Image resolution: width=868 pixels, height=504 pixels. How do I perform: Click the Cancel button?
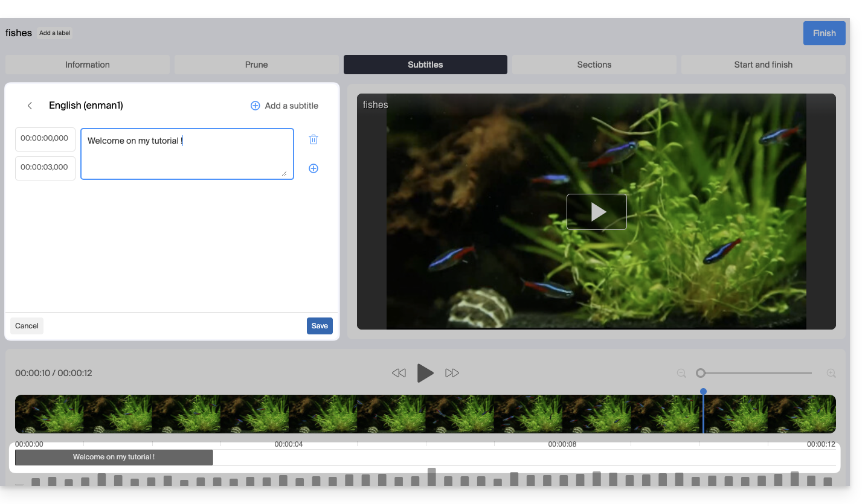pos(27,326)
